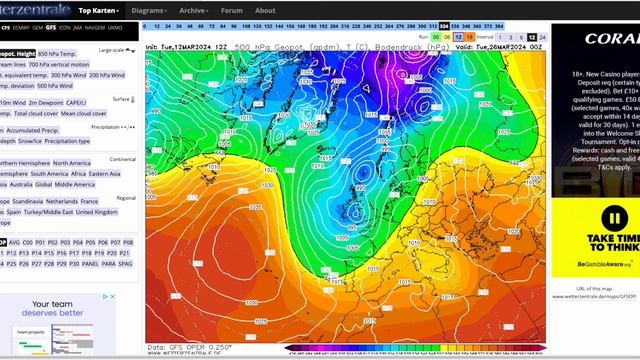The width and height of the screenshot is (640, 360).
Task: Set interval to 6 hours
Action: coord(521,37)
